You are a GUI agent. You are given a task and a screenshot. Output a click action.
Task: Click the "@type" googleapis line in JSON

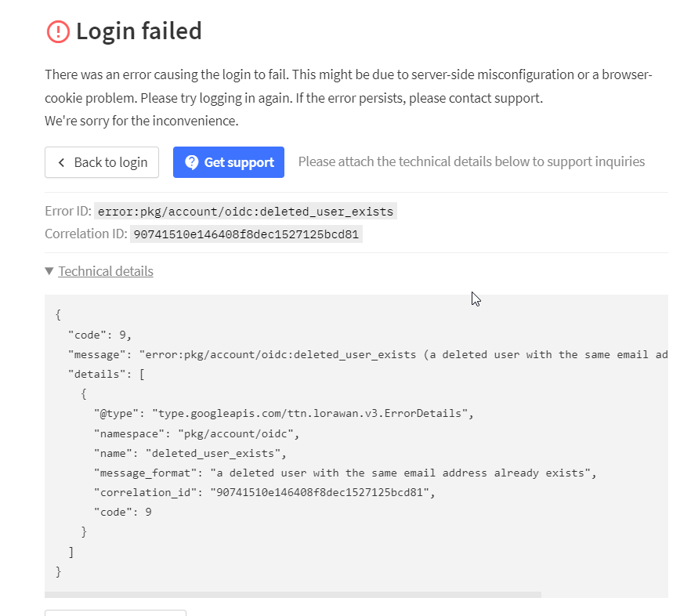click(284, 413)
